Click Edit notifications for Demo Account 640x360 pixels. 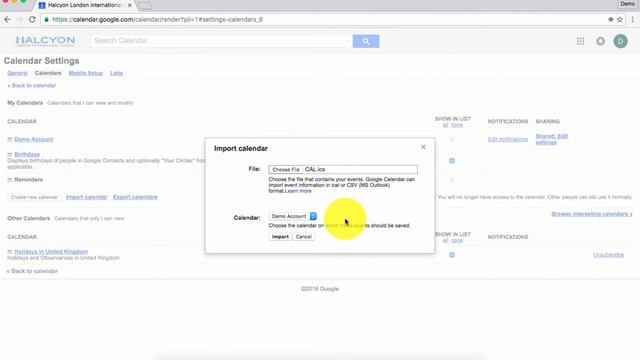click(x=508, y=140)
